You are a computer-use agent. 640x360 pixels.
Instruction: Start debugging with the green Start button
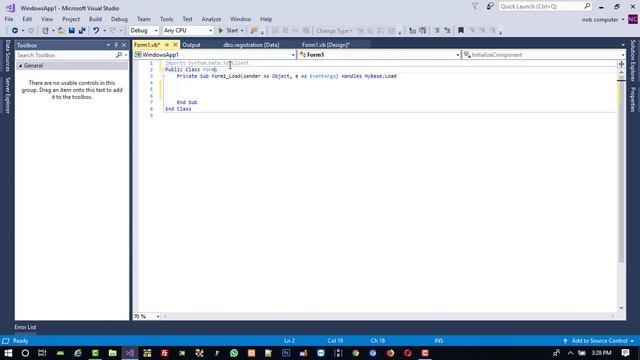(x=228, y=31)
